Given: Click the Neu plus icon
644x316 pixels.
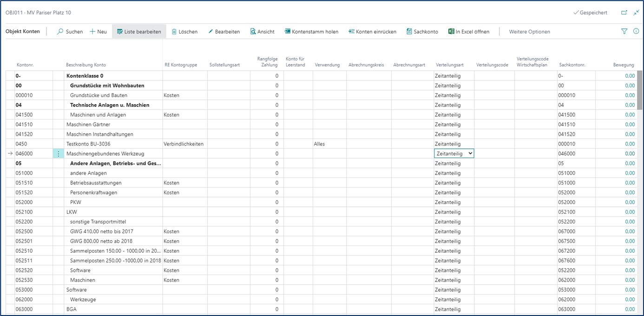Looking at the screenshot, I should tap(93, 32).
